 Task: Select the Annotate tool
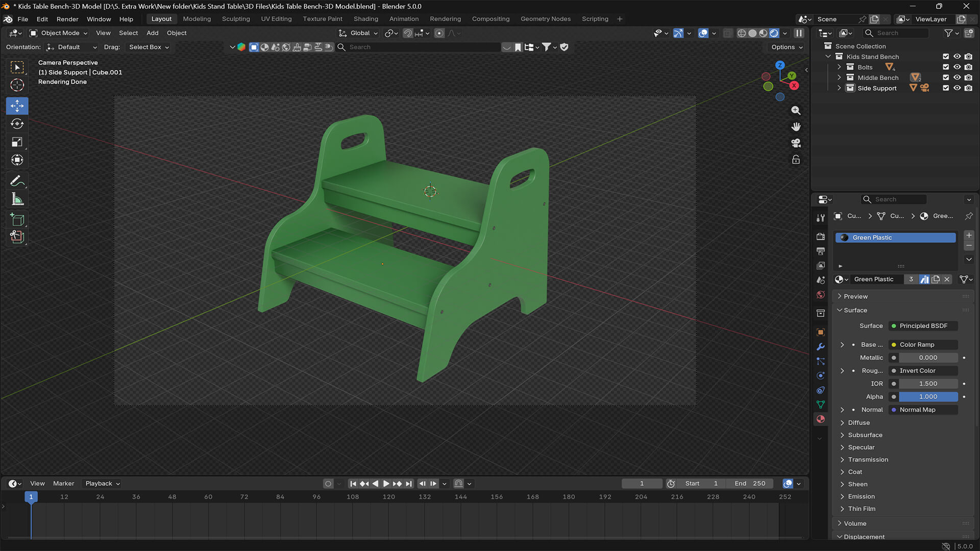pyautogui.click(x=17, y=181)
